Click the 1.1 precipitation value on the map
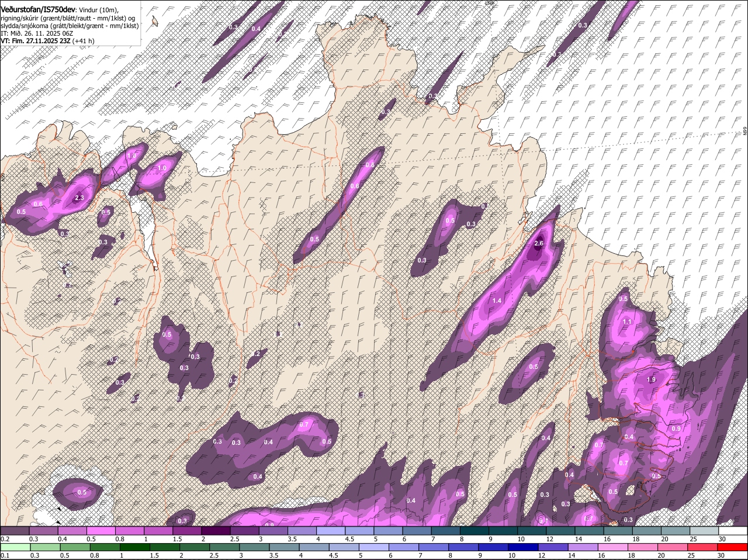748x560 pixels. (x=627, y=322)
